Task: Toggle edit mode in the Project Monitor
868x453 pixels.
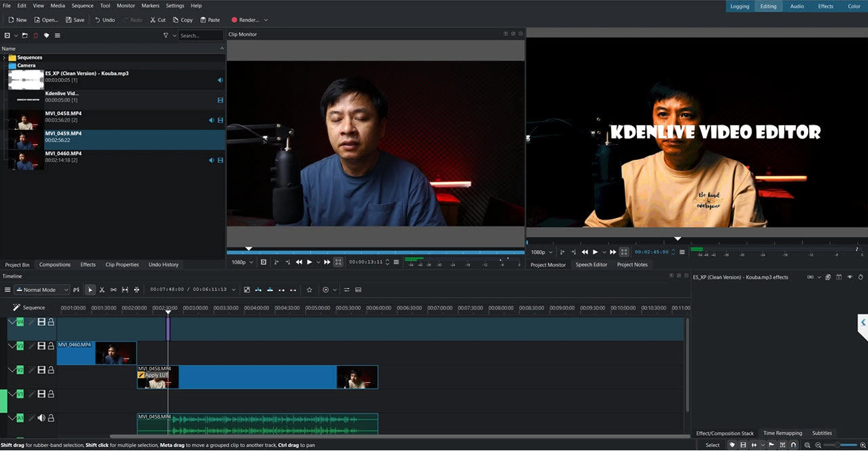Action: pos(624,252)
